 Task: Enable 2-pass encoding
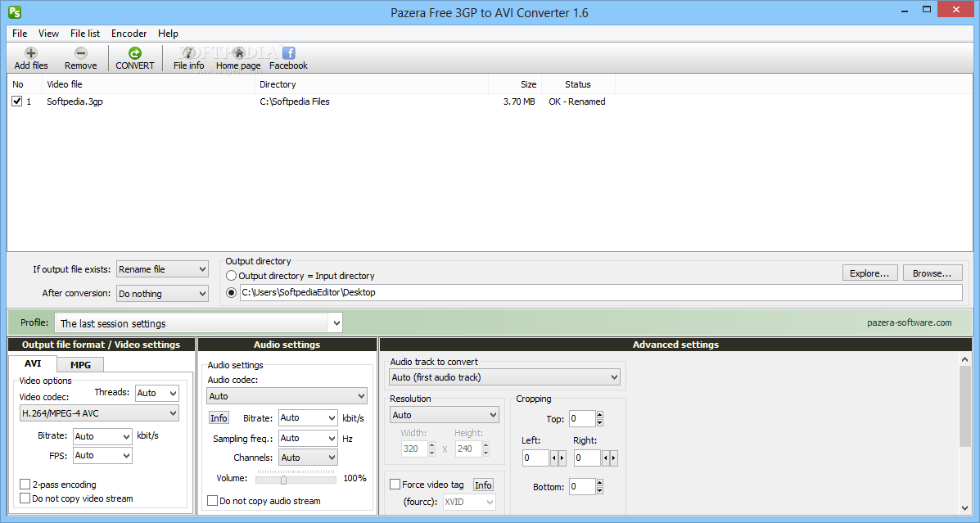(25, 485)
